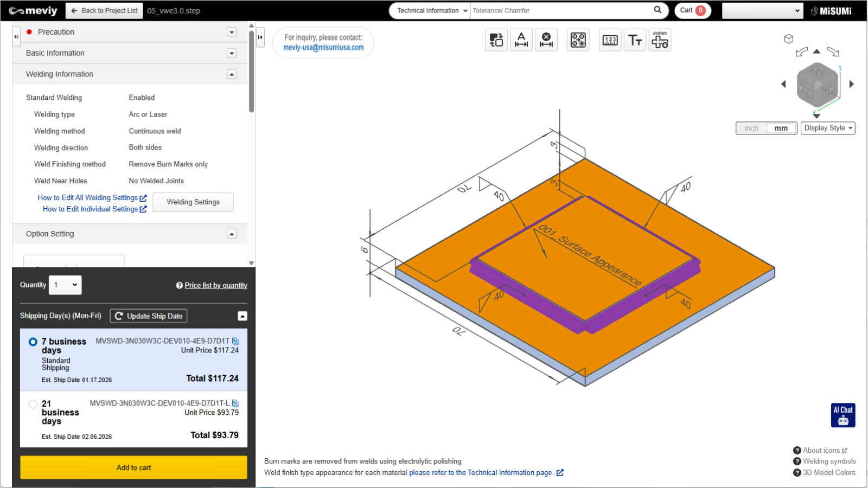Image resolution: width=868 pixels, height=488 pixels.
Task: Click the Add to cart button
Action: (133, 467)
